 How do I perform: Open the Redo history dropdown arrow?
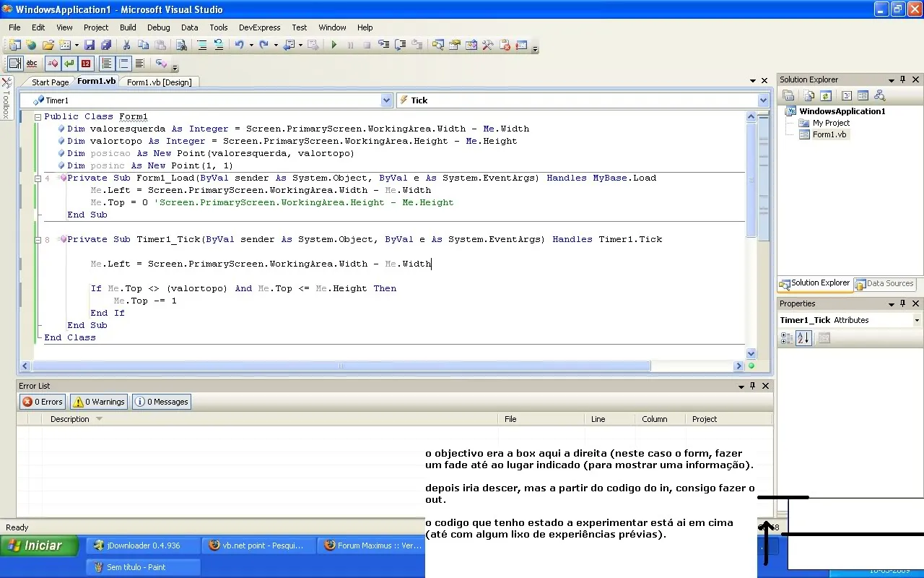click(x=276, y=45)
